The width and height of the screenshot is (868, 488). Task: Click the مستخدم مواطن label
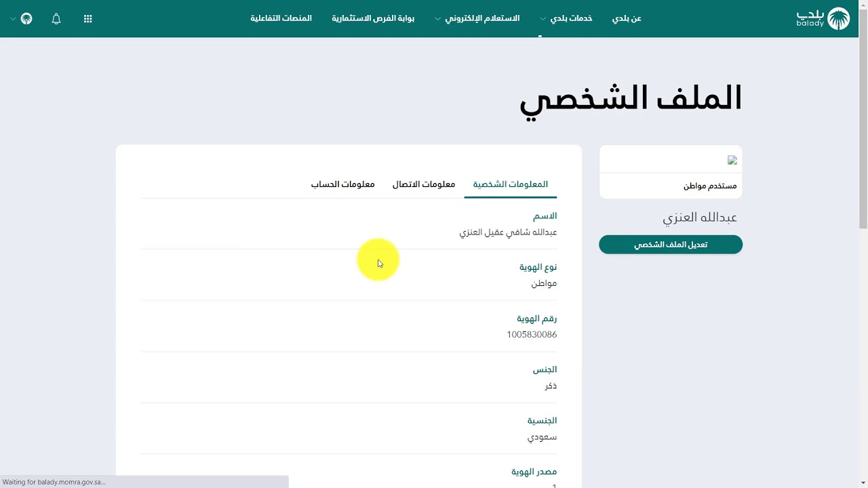click(710, 186)
